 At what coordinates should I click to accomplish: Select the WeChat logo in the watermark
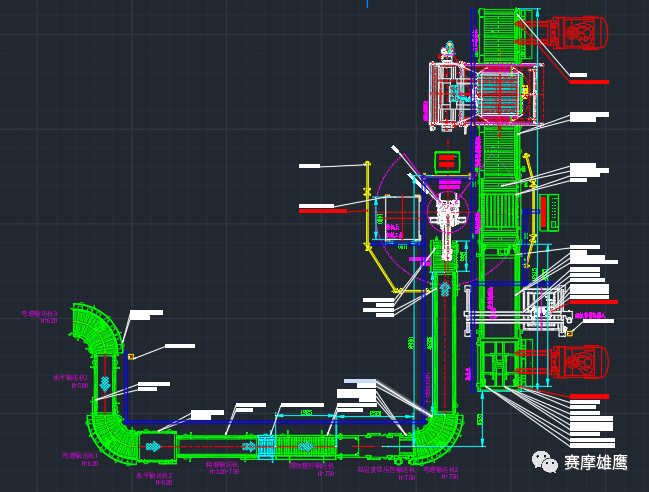[545, 461]
